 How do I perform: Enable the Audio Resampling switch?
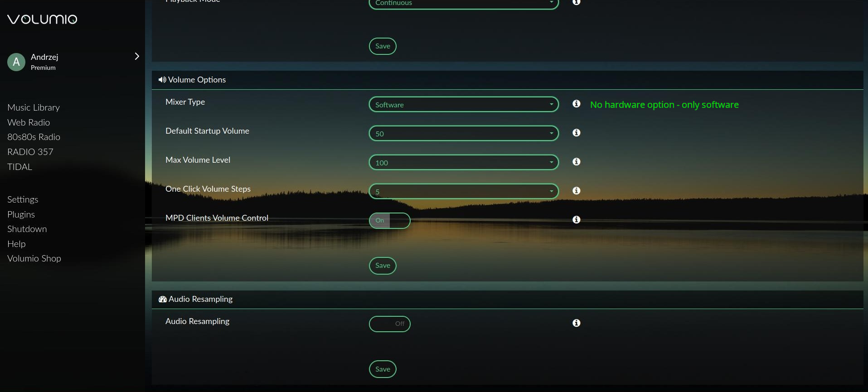click(x=389, y=324)
